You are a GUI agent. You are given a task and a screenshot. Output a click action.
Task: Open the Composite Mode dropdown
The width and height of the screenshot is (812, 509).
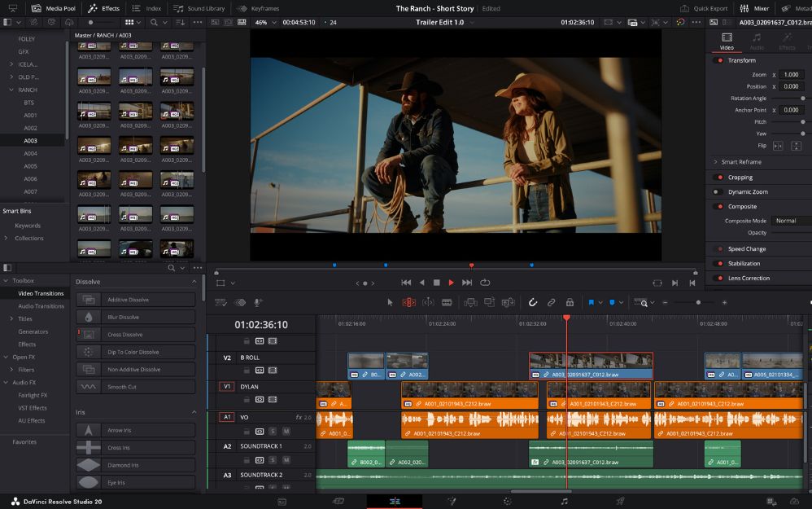[789, 221]
